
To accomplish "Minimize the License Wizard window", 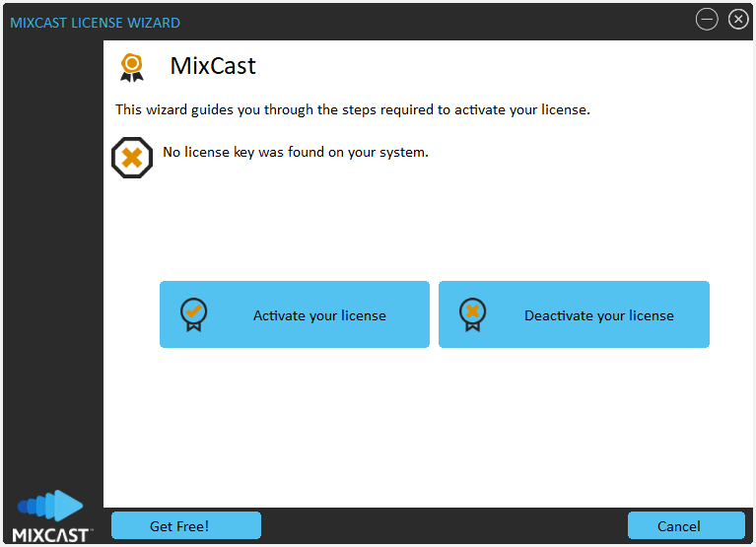I will coord(707,20).
